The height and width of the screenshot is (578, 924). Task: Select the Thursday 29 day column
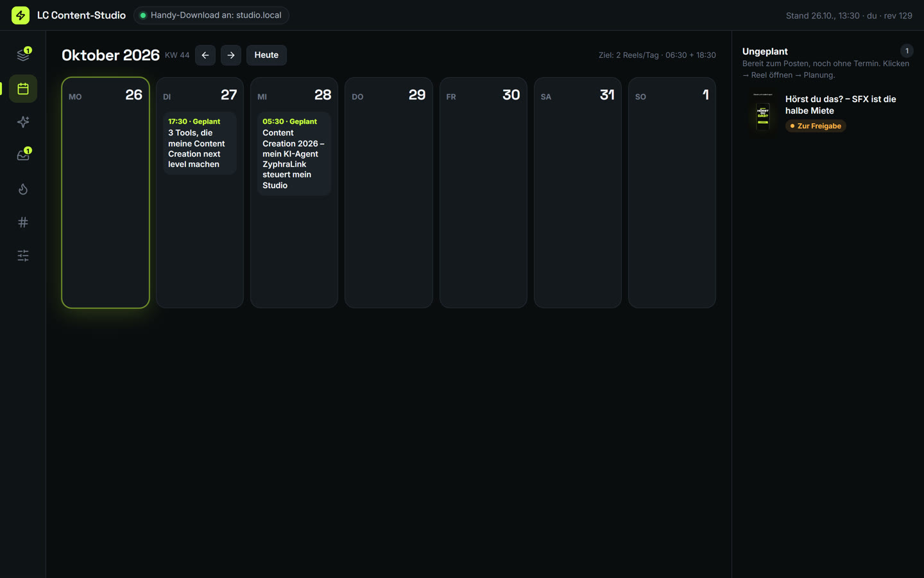coord(389,193)
